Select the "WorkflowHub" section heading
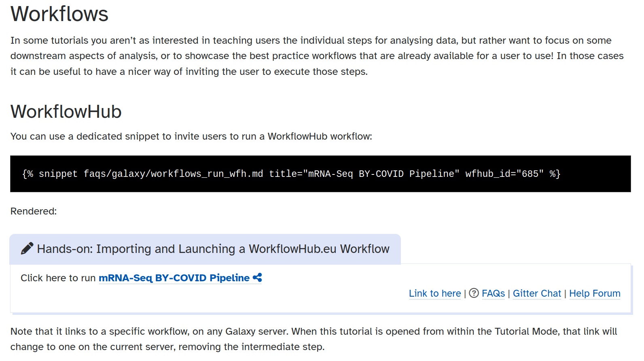The width and height of the screenshot is (644, 361). [x=66, y=112]
